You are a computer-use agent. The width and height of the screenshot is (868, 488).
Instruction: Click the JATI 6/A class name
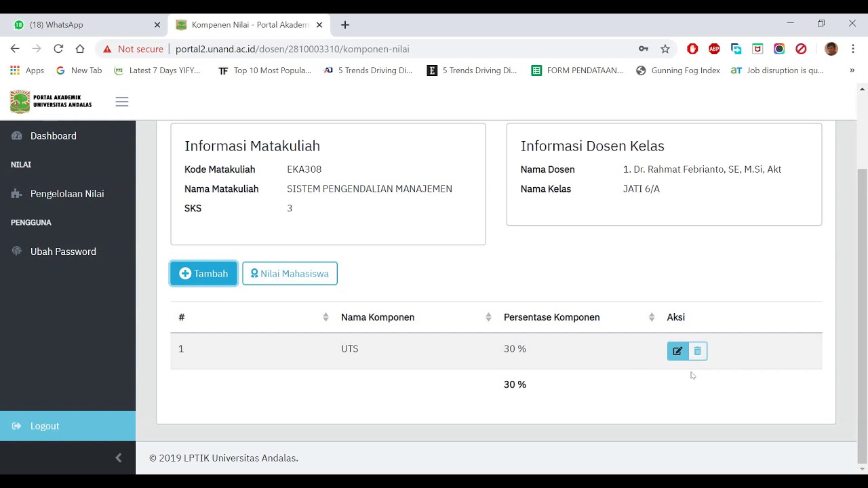[641, 189]
